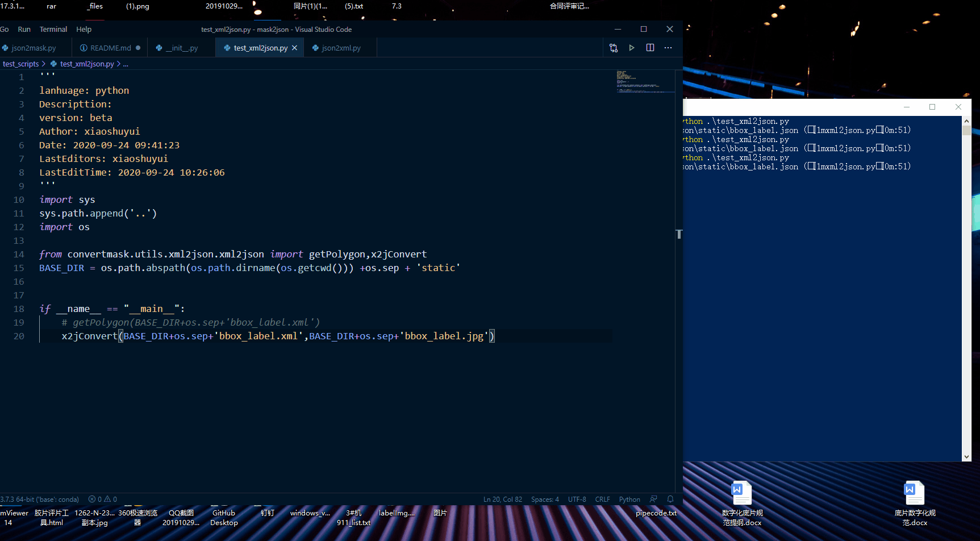
Task: Click the sys.path.append('..') line
Action: click(98, 214)
